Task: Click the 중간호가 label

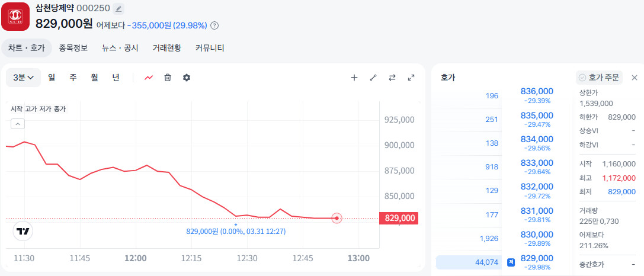Action: pyautogui.click(x=592, y=265)
